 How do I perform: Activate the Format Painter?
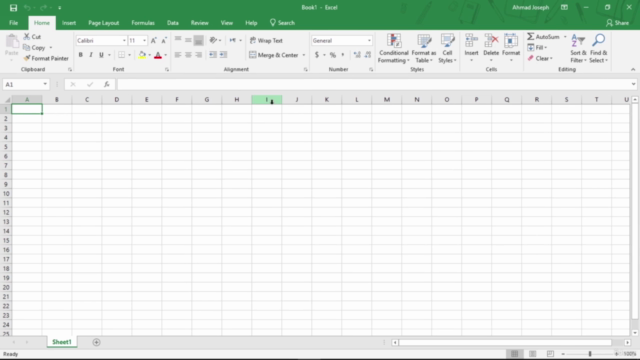click(46, 58)
